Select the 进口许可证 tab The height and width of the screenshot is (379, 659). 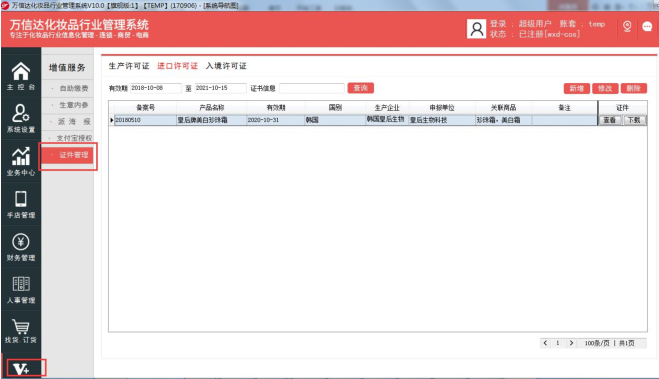177,66
